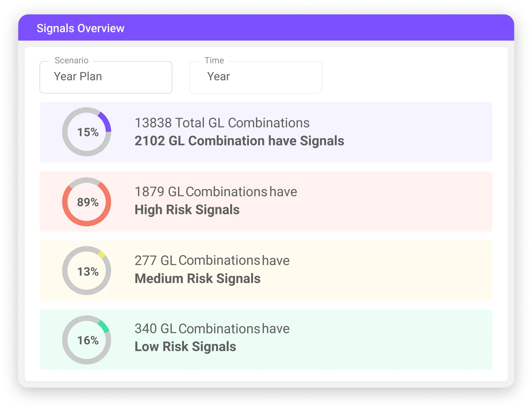This screenshot has width=532, height=409.
Task: Open the Low Risk Signals label
Action: click(185, 346)
